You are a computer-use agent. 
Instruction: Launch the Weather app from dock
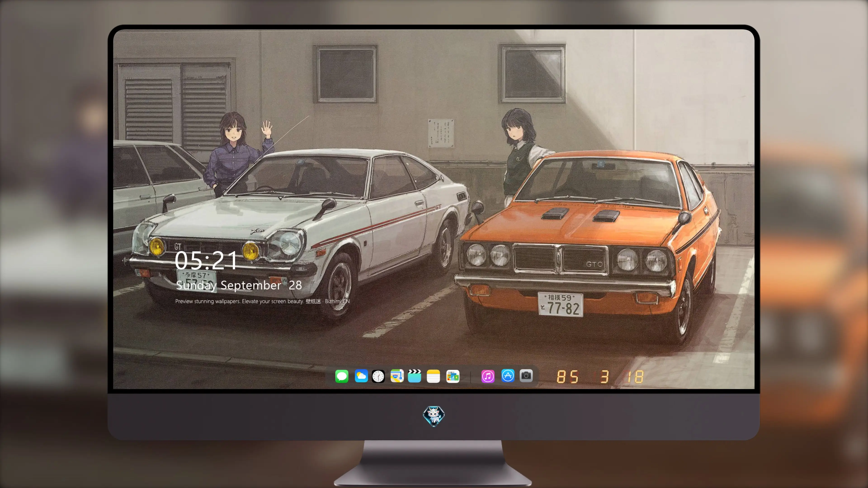[361, 376]
